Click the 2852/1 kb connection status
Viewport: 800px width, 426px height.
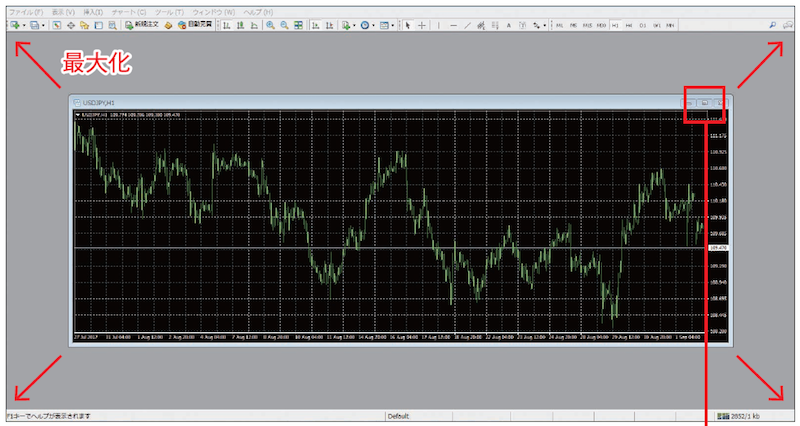[x=738, y=416]
